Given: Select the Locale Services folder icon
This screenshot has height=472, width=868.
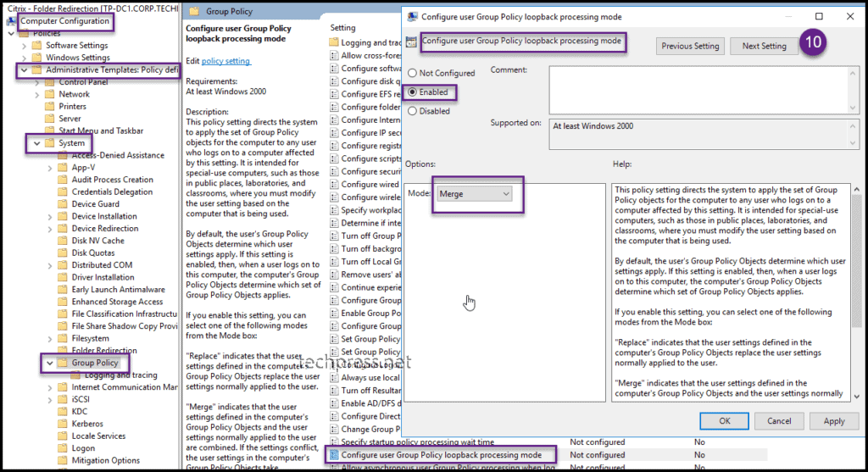Looking at the screenshot, I should 63,436.
